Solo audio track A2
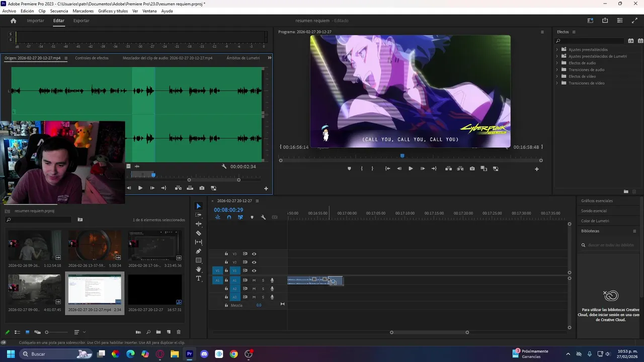 (x=263, y=289)
